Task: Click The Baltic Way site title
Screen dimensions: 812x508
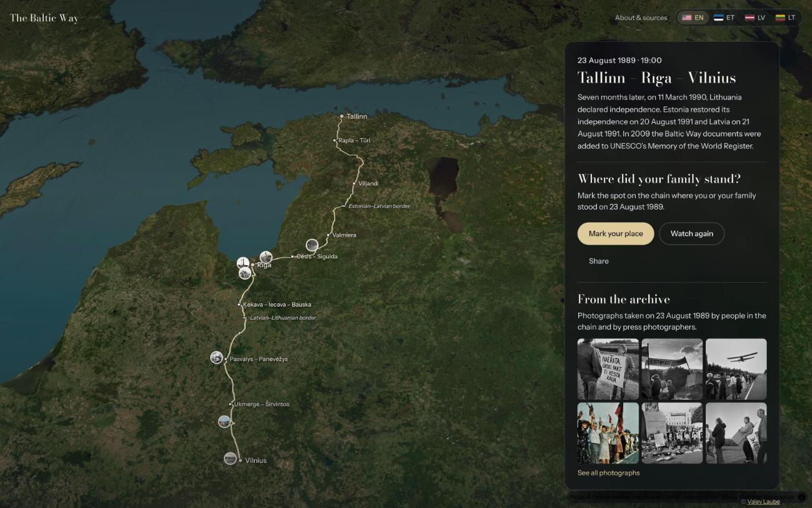Action: (44, 18)
